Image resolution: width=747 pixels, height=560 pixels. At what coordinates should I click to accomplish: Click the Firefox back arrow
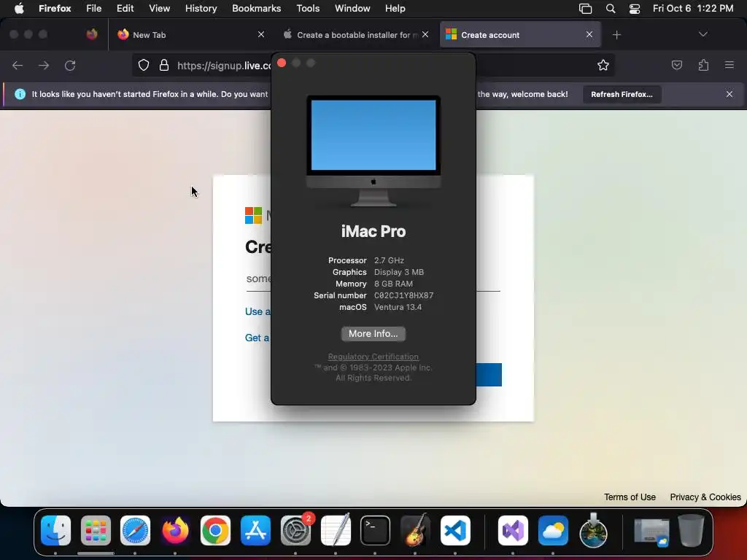(18, 65)
